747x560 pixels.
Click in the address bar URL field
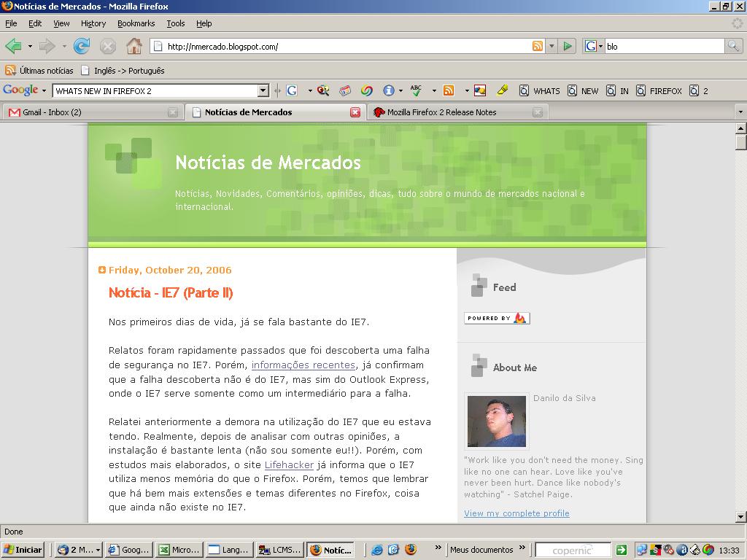pyautogui.click(x=347, y=46)
